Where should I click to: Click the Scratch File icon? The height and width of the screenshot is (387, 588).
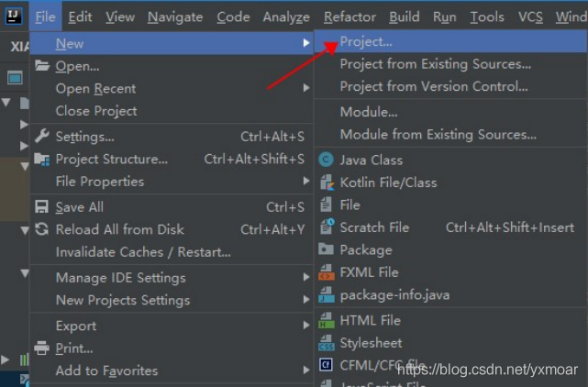[325, 227]
